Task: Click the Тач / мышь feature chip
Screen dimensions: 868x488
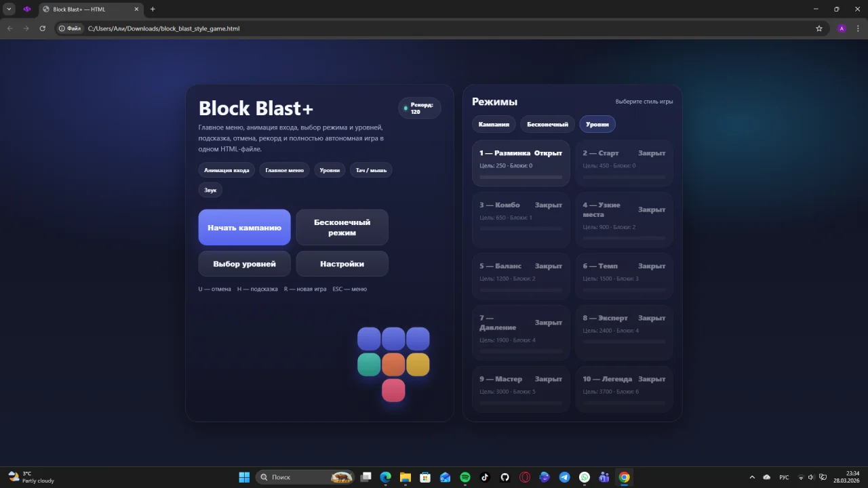Action: pos(371,170)
